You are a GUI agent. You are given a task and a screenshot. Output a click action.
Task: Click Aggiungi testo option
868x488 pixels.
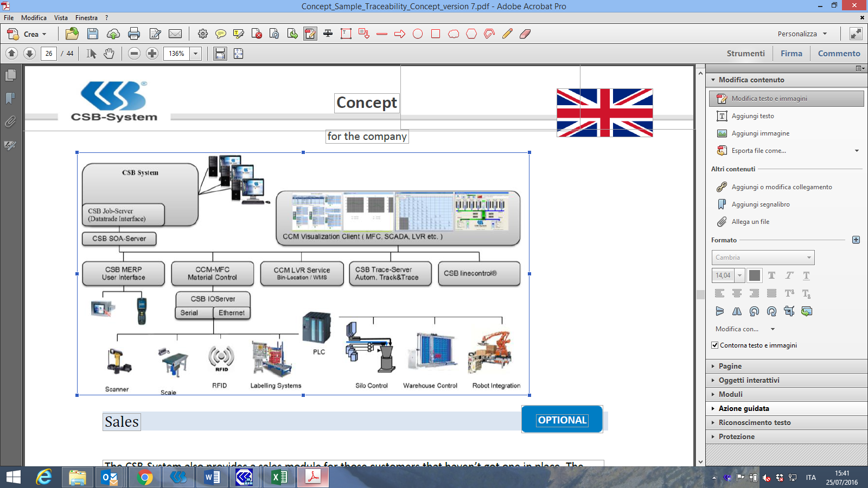coord(752,116)
